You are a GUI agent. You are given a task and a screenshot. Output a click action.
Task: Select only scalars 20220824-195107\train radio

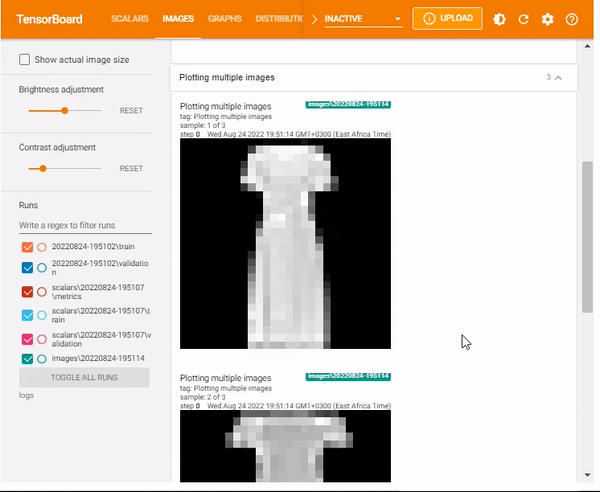(42, 315)
